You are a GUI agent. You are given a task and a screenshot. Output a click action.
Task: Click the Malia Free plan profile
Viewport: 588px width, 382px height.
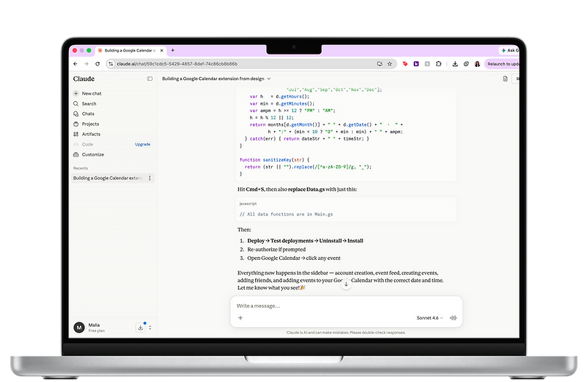pos(97,327)
